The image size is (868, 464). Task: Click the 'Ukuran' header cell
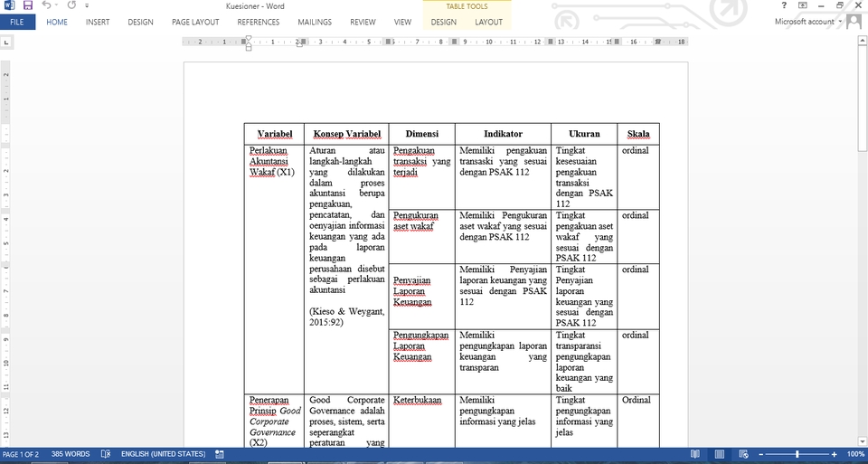tap(585, 134)
